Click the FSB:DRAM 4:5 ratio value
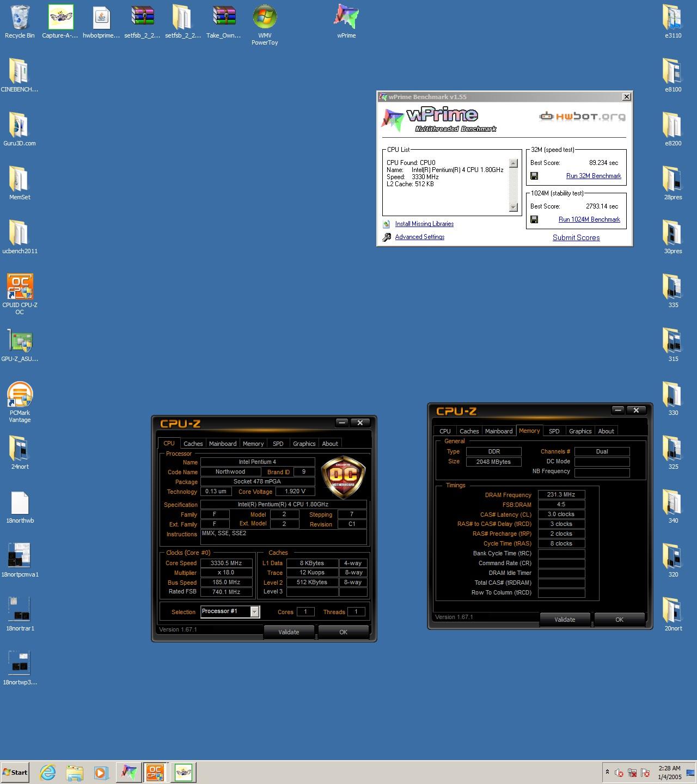The height and width of the screenshot is (784, 697). coord(561,504)
